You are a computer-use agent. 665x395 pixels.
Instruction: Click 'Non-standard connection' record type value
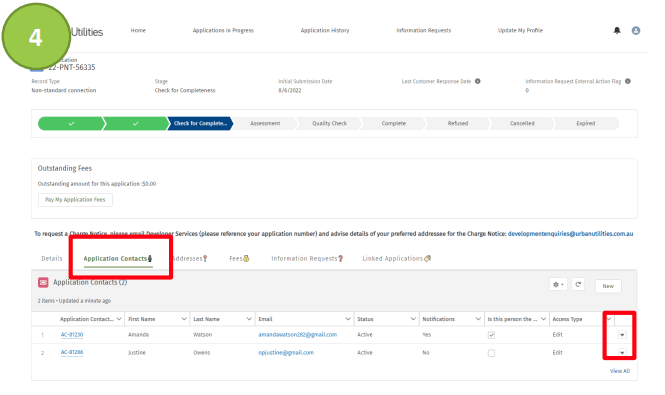pyautogui.click(x=64, y=90)
